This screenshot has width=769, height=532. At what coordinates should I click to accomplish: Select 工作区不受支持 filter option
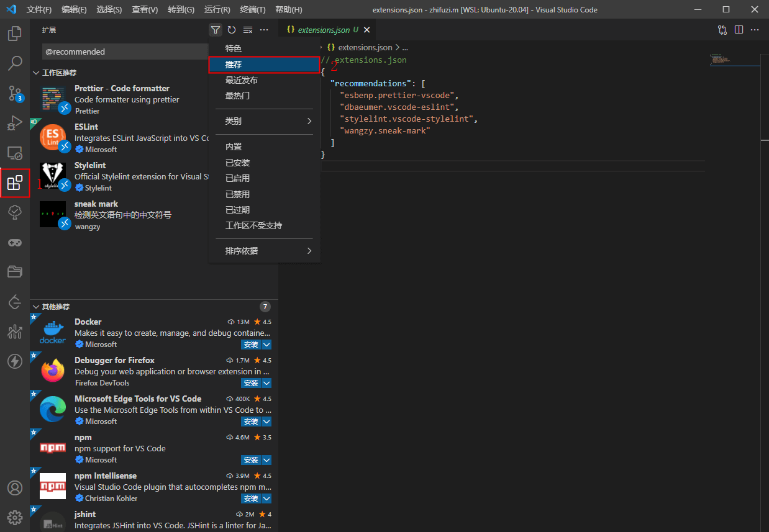265,225
